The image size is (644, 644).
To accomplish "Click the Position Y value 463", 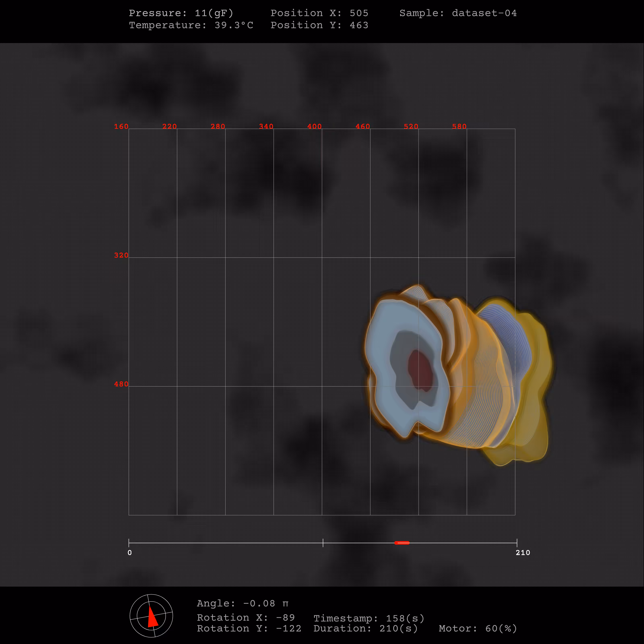I will coord(359,25).
